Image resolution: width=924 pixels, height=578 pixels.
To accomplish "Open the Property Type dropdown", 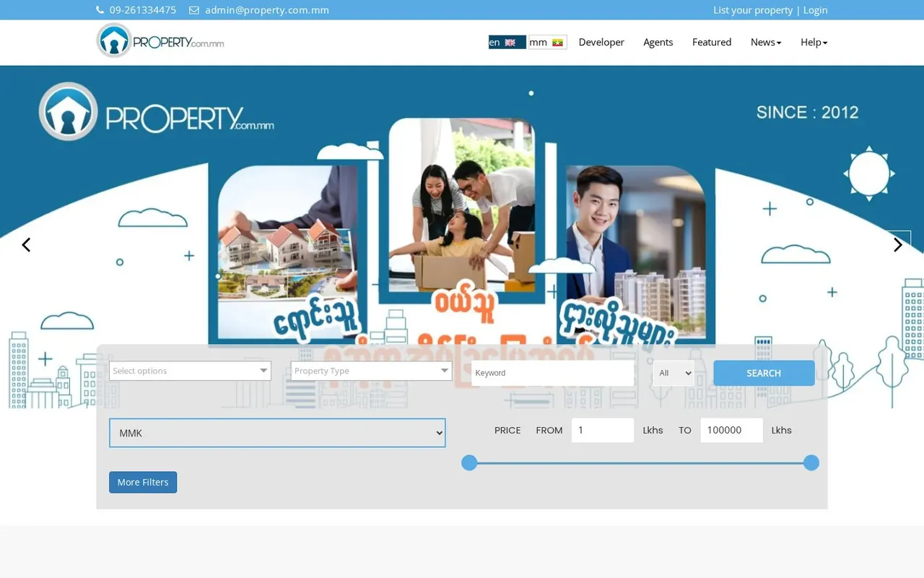I will click(371, 371).
